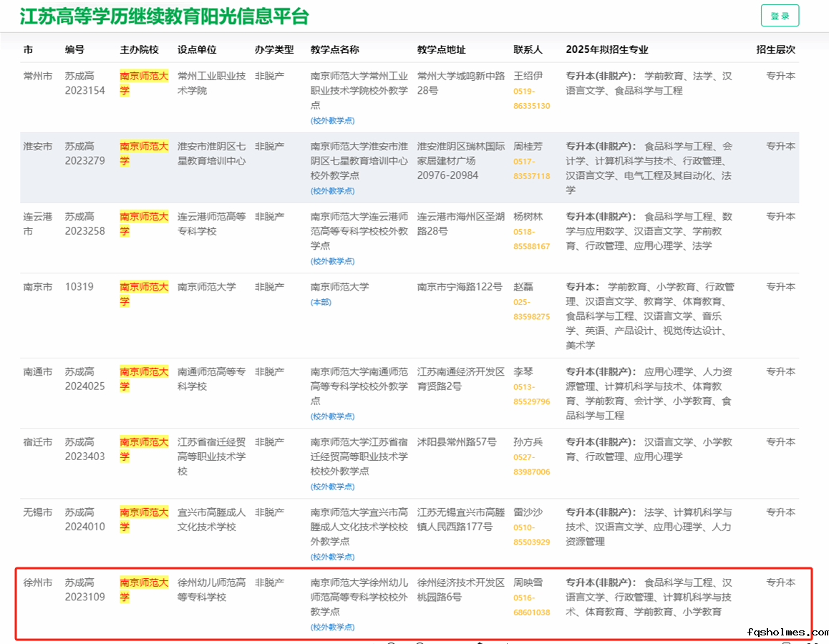Click the 登录 login button

[x=780, y=16]
